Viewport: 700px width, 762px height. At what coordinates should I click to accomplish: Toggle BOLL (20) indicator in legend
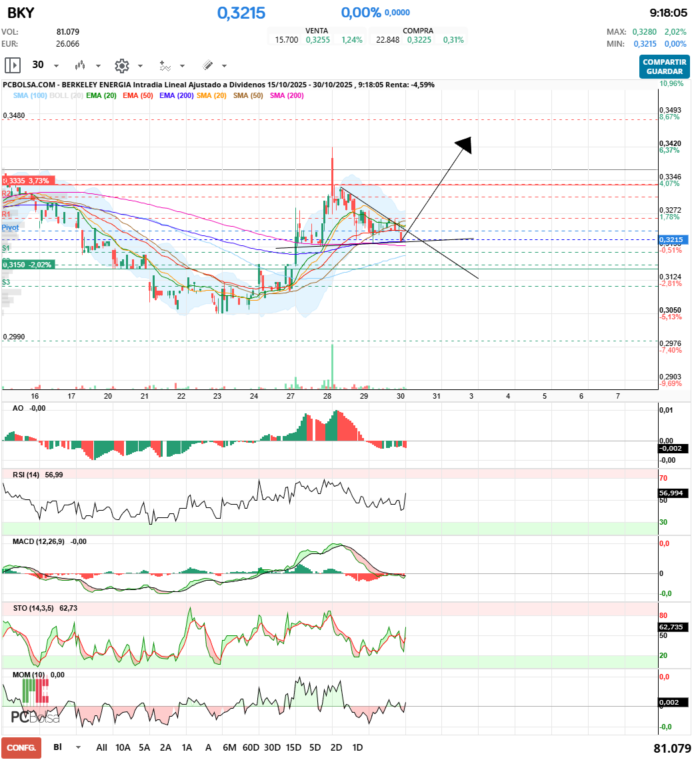tap(67, 96)
